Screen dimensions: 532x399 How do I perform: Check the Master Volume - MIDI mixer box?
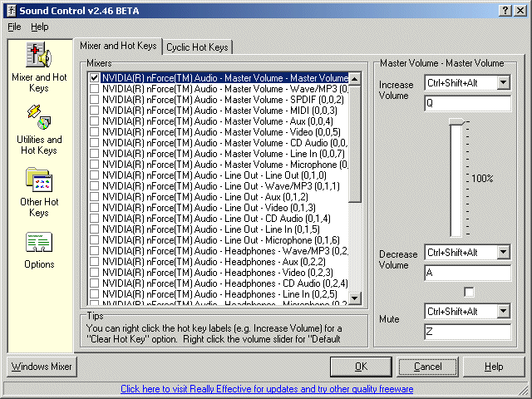(x=94, y=111)
